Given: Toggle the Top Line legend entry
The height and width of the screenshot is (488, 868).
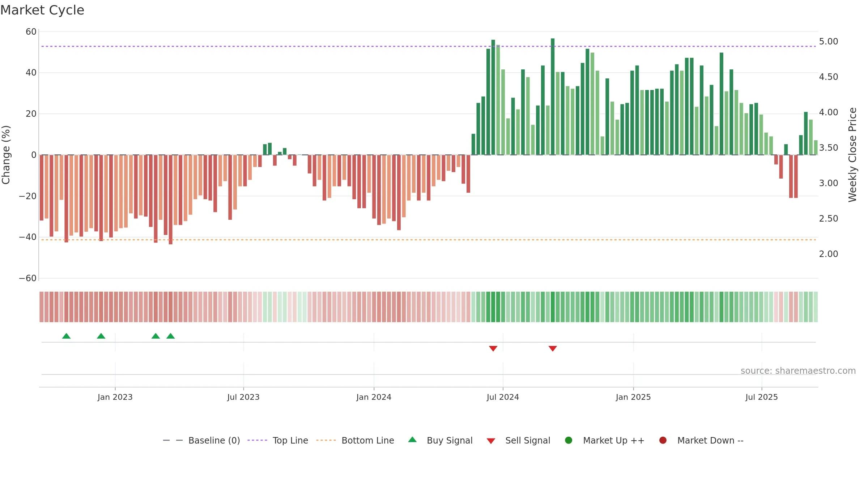Looking at the screenshot, I should point(278,440).
